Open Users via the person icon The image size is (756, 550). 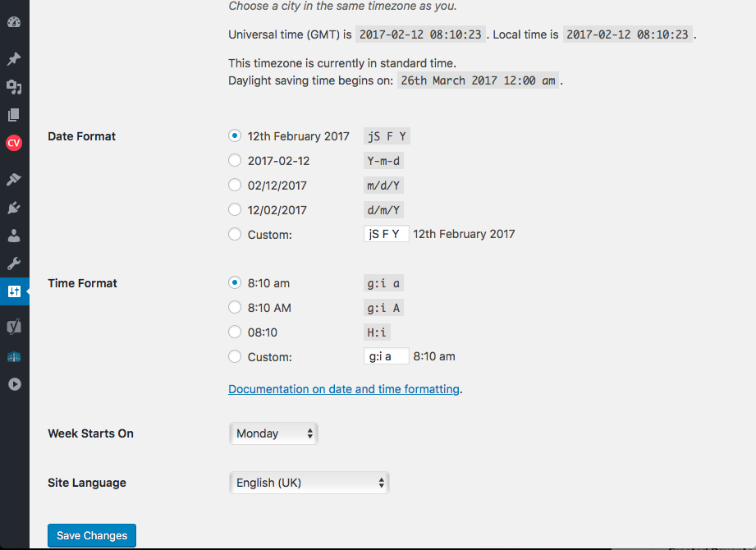[14, 236]
